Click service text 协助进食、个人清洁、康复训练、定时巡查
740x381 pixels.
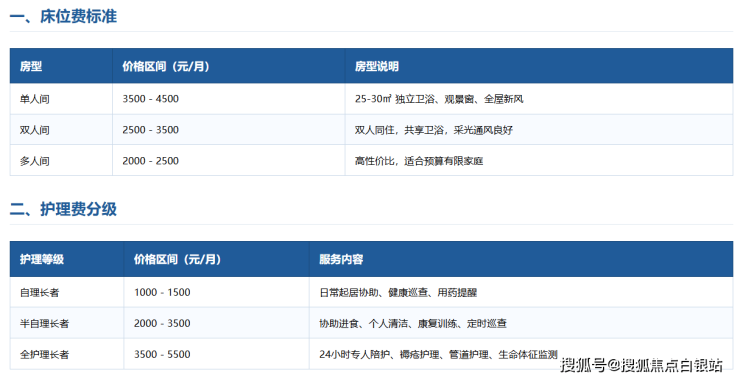tap(413, 323)
